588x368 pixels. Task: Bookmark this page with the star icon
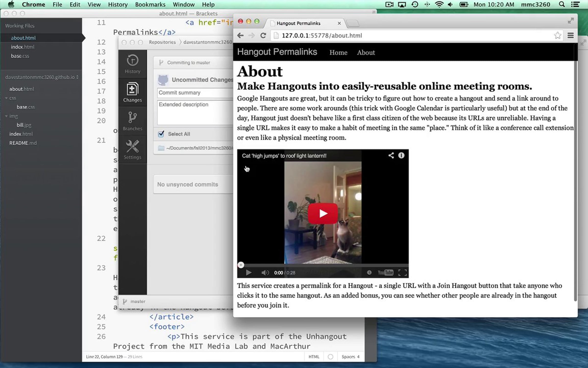(557, 36)
